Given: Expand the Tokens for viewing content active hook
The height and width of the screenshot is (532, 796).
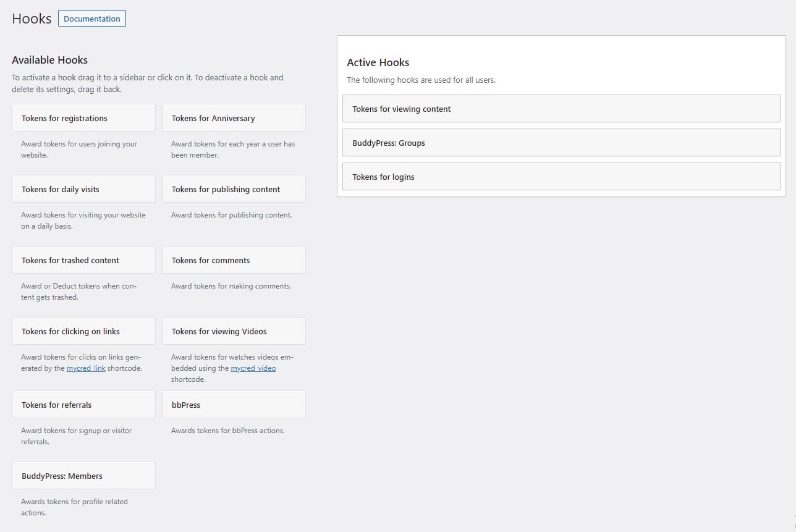Looking at the screenshot, I should [x=561, y=109].
